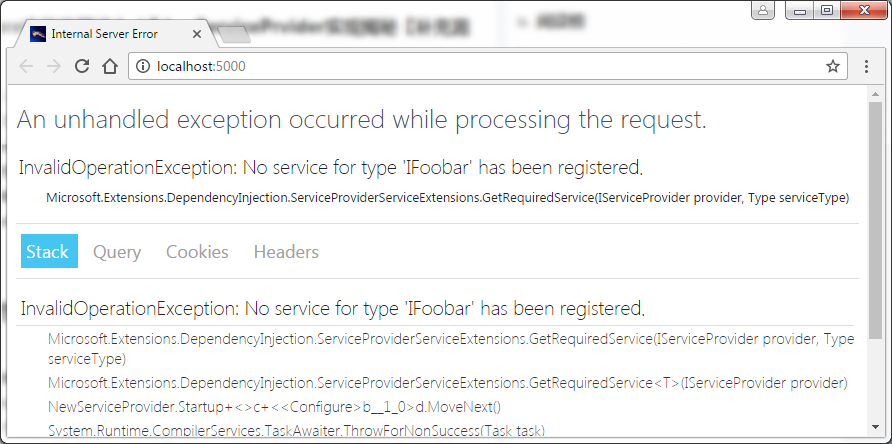Show the Headers tab
The image size is (892, 444).
[286, 252]
